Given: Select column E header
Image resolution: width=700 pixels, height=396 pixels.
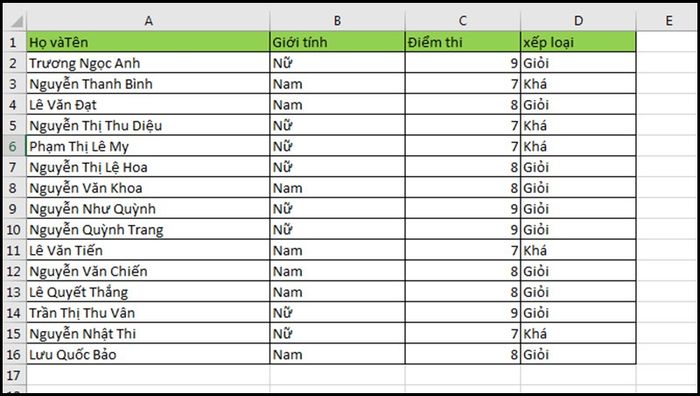Looking at the screenshot, I should 668,21.
